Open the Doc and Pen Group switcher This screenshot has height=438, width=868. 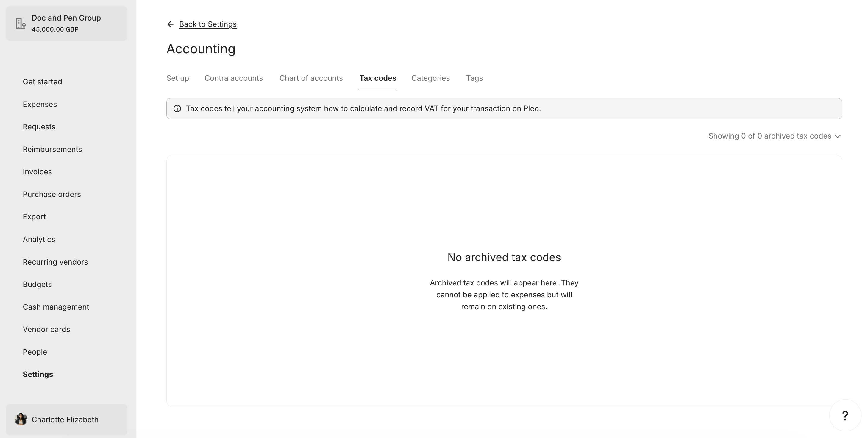pyautogui.click(x=66, y=23)
